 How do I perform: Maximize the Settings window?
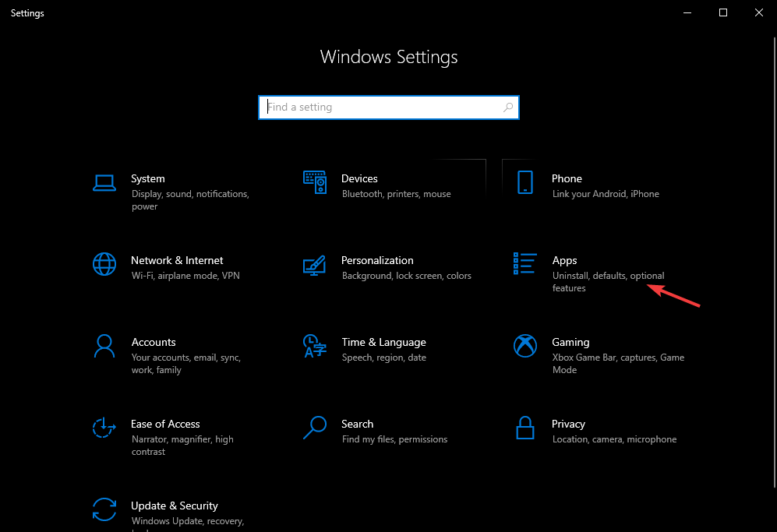tap(723, 13)
